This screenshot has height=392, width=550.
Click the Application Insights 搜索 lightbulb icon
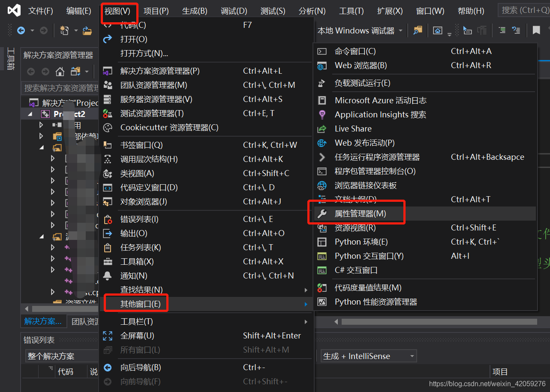[x=322, y=115]
